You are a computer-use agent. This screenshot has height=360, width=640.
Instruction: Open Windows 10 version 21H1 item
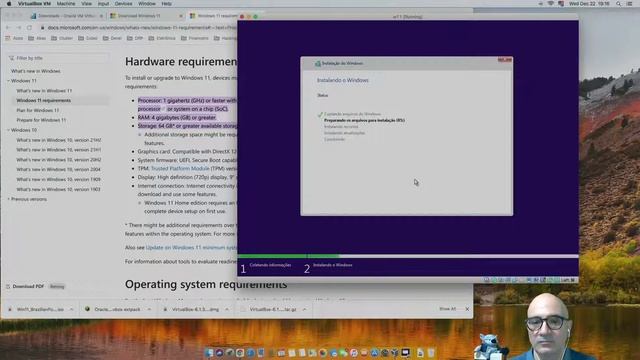coord(59,150)
